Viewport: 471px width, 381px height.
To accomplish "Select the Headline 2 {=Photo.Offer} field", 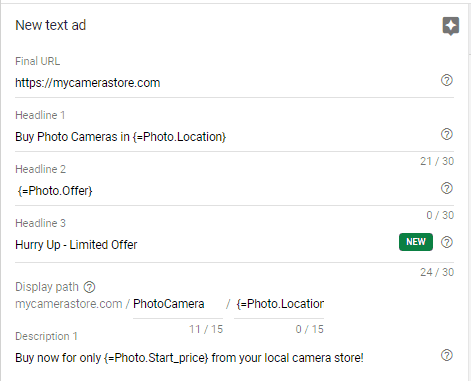I will pyautogui.click(x=227, y=191).
